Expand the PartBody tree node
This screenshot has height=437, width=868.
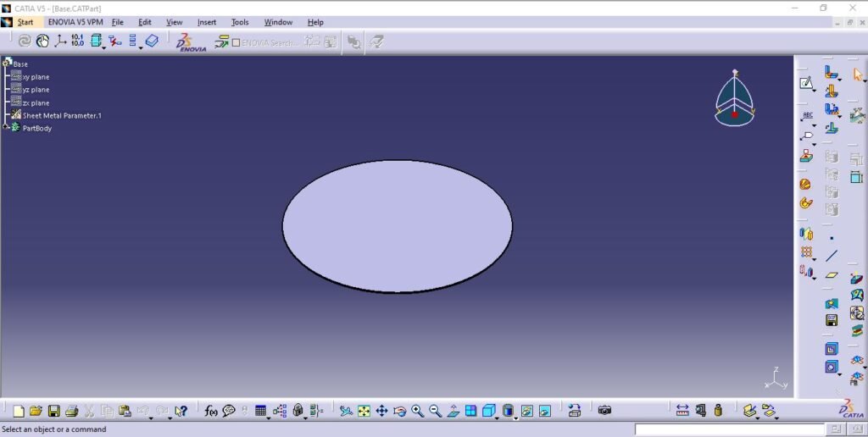6,128
